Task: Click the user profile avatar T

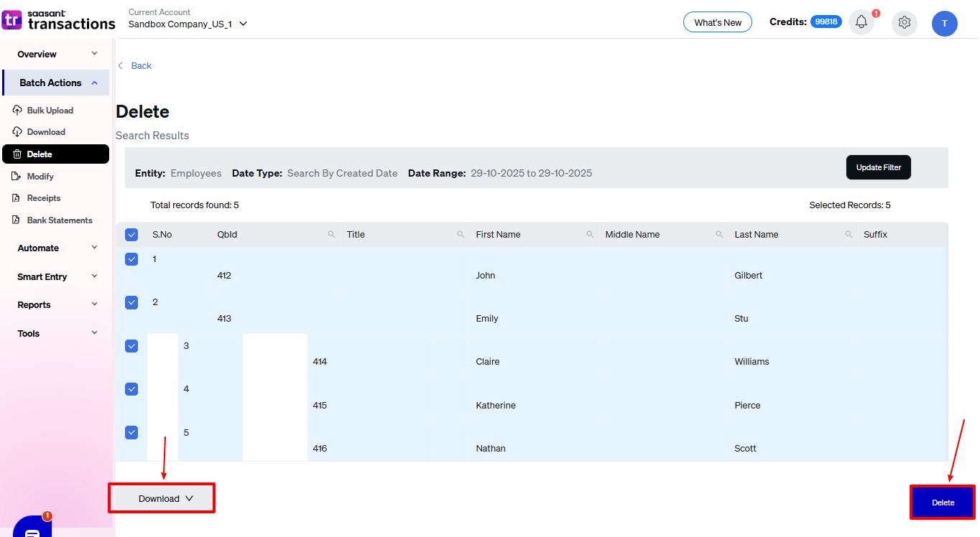Action: coord(944,24)
